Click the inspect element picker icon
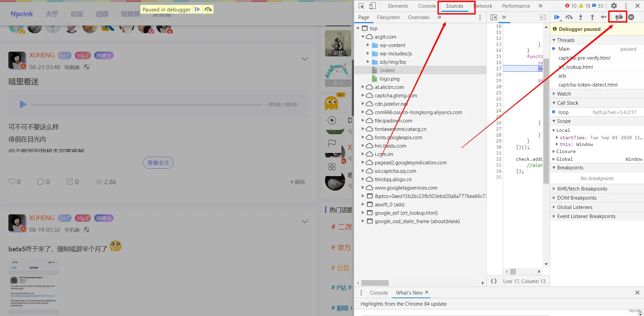 [361, 6]
